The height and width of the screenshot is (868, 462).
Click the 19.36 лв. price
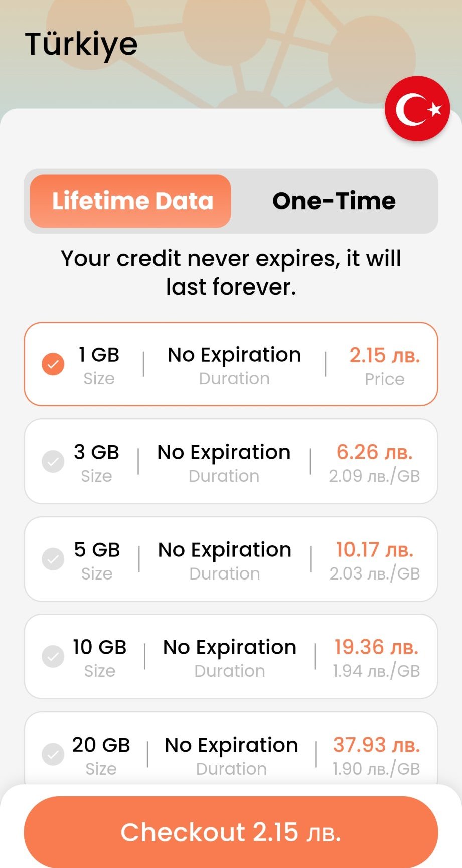coord(376,647)
